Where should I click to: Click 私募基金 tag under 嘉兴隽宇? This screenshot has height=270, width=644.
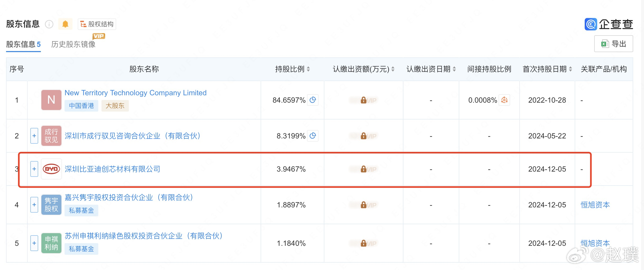pyautogui.click(x=81, y=211)
